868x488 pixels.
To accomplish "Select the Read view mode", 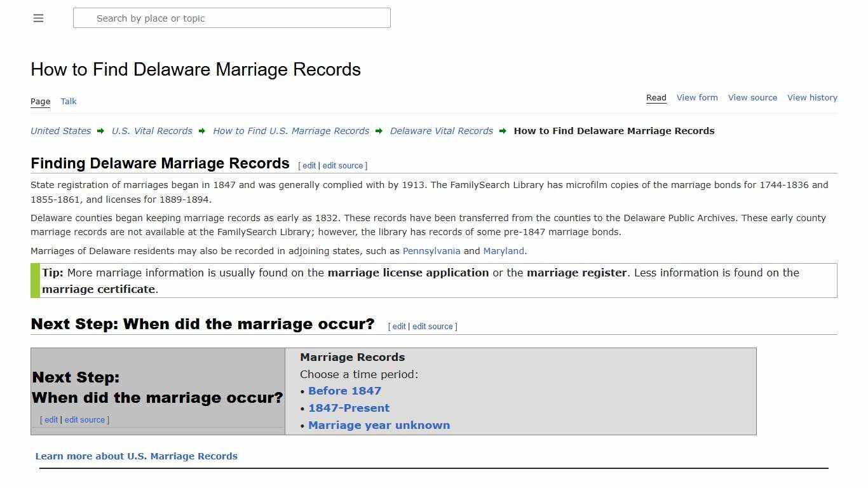I will point(656,97).
